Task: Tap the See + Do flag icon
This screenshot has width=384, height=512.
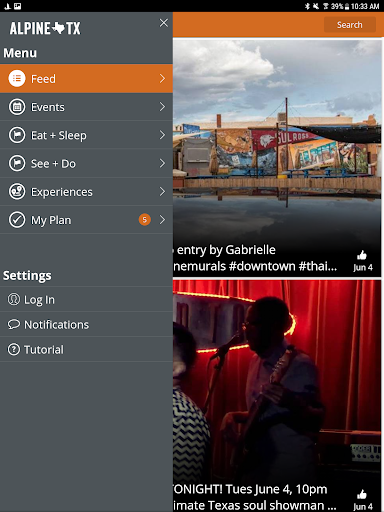Action: (x=17, y=164)
